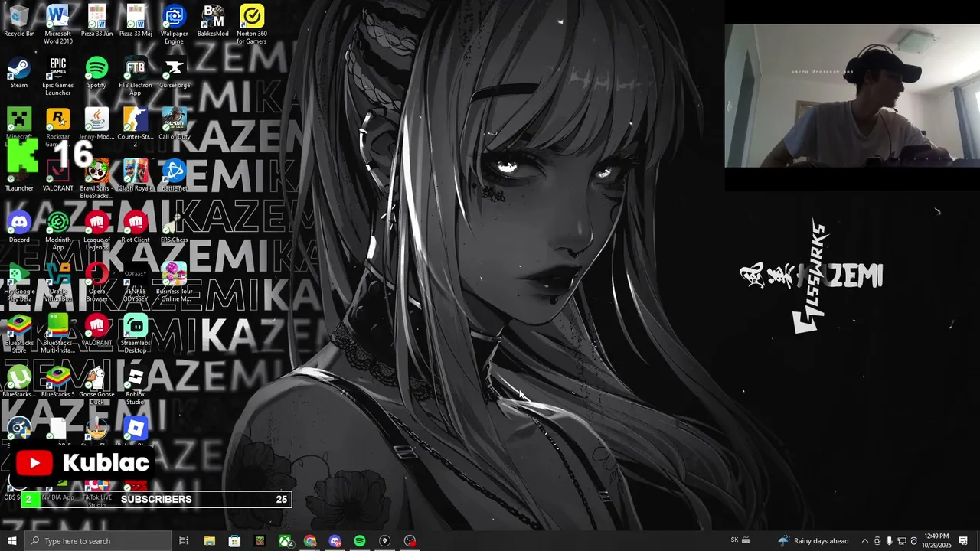Open Minecraft block icon on taskbar
Image resolution: width=980 pixels, height=551 pixels.
pyautogui.click(x=260, y=541)
